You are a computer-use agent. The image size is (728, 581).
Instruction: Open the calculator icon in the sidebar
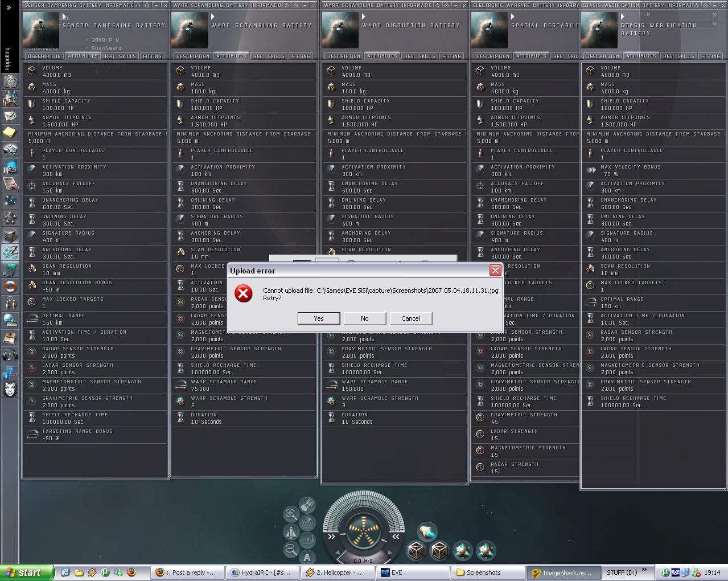[x=10, y=269]
